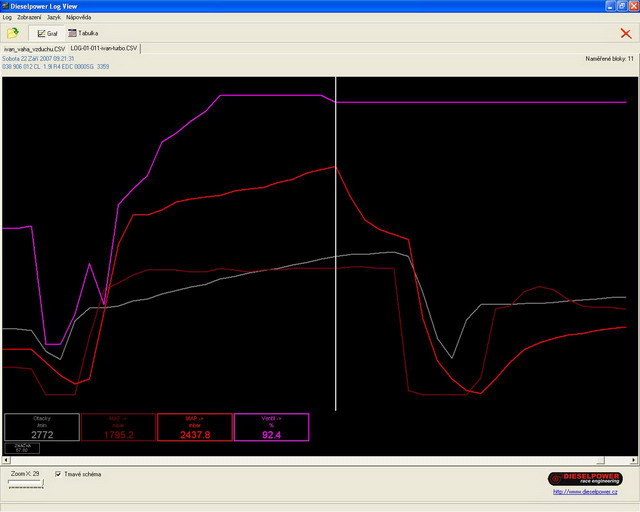640x512 pixels.
Task: Click the Dieselpower Log View title bar icon
Action: pos(5,6)
